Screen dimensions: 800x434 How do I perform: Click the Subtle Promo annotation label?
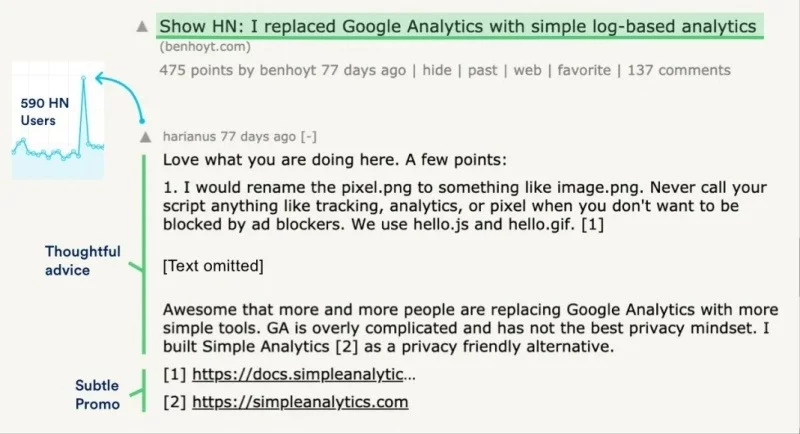pos(97,394)
